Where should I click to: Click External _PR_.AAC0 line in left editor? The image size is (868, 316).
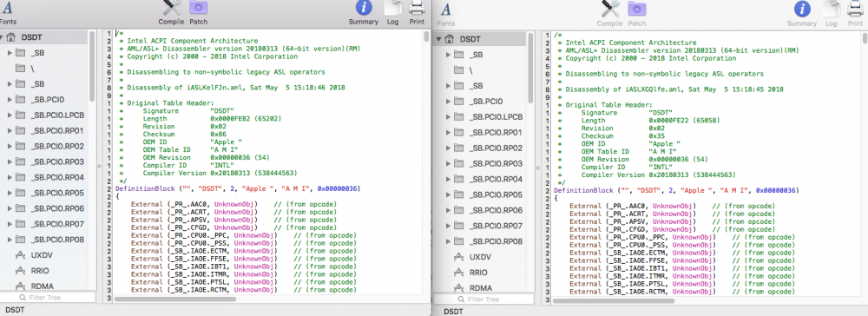233,204
